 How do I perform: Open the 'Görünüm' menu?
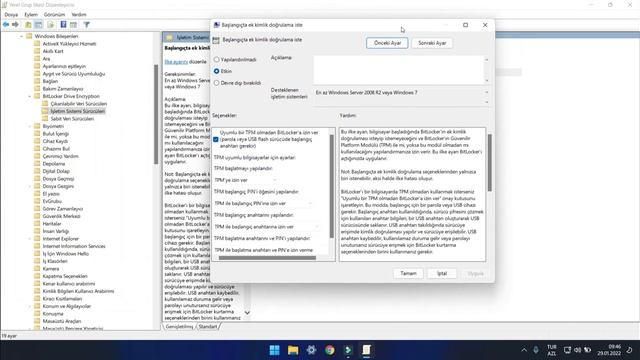point(54,15)
